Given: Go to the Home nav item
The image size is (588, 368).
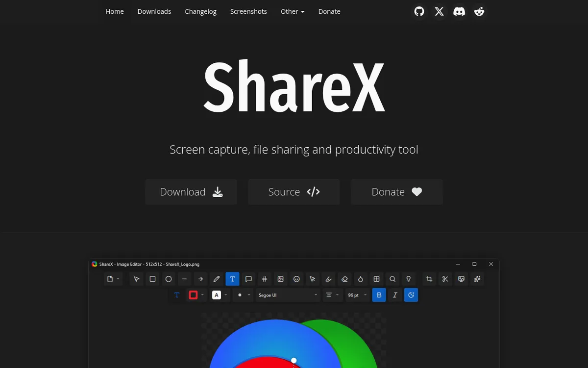Looking at the screenshot, I should (115, 11).
